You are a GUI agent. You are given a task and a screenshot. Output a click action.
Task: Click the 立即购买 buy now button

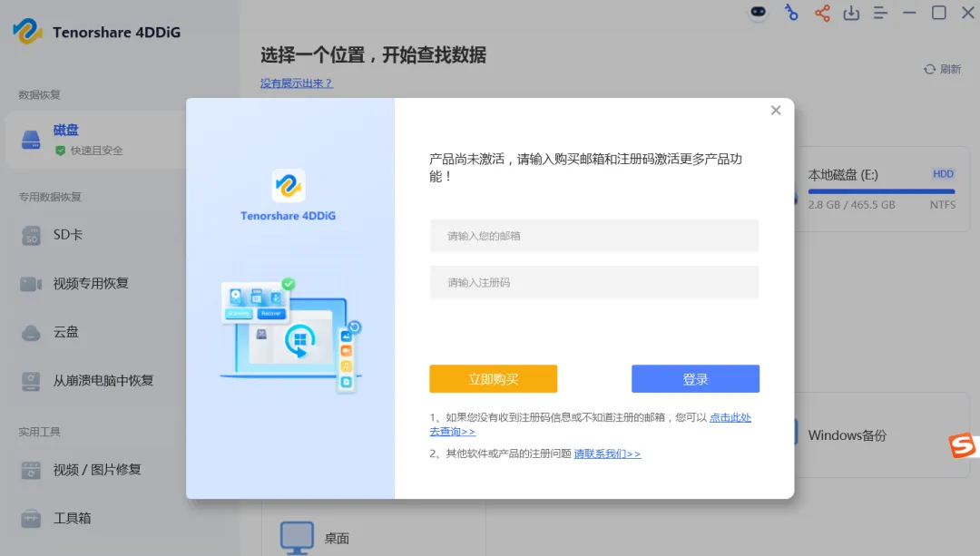coord(493,378)
